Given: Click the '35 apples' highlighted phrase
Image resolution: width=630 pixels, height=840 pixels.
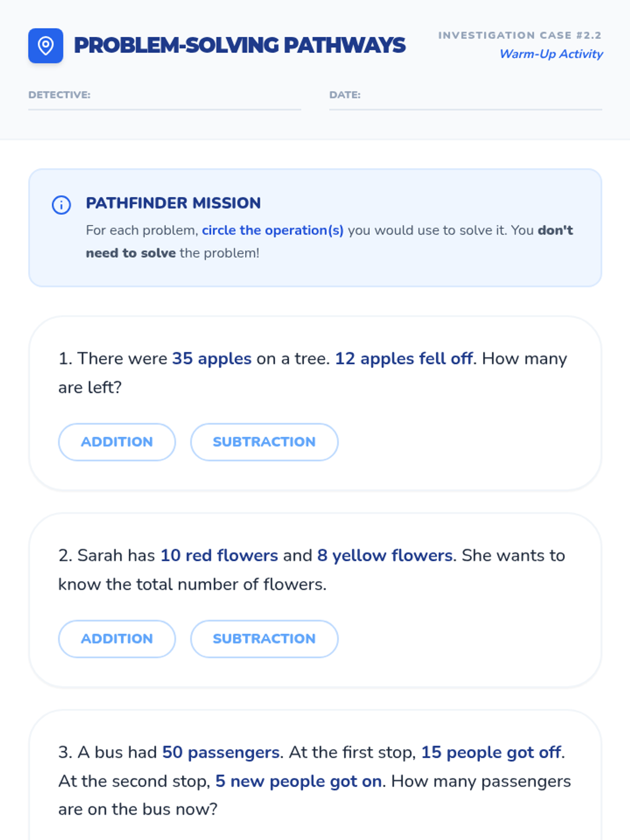Looking at the screenshot, I should tap(212, 359).
